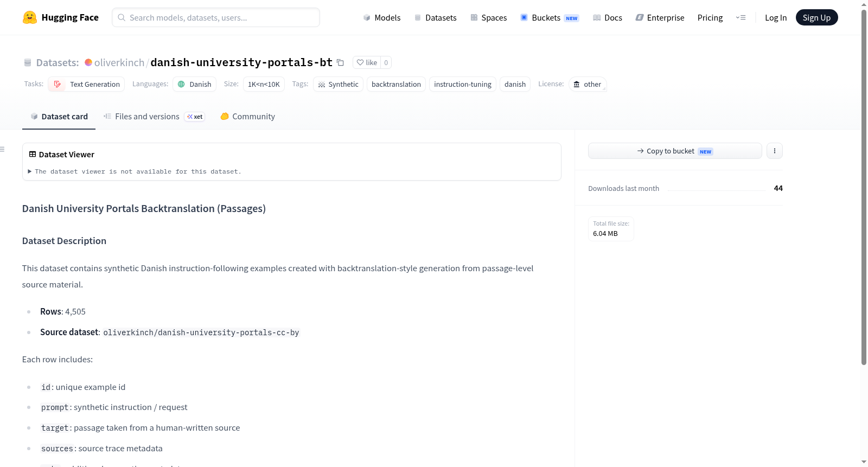Click the heart icon on the like button
868x467 pixels.
tap(360, 62)
